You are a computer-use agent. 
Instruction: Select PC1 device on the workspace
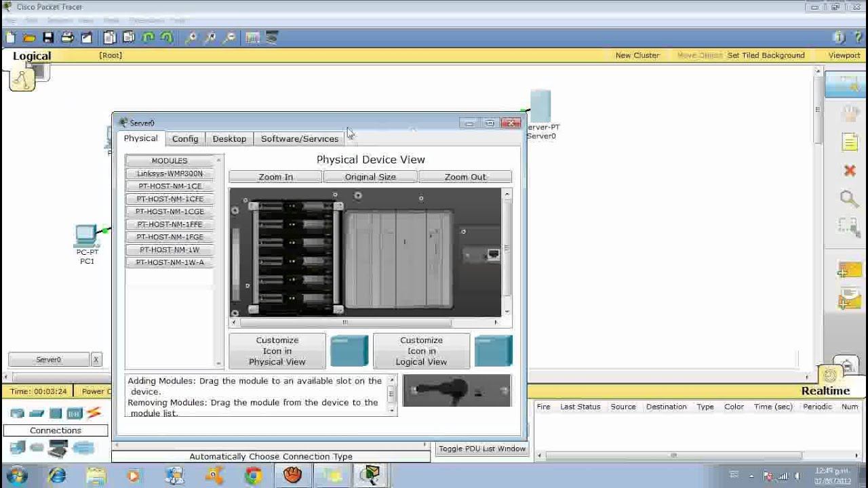coord(86,237)
